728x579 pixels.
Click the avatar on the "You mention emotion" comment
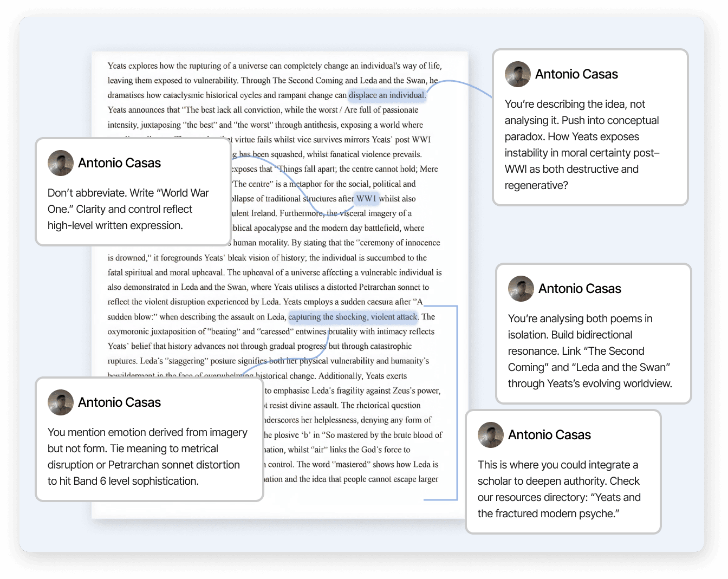click(x=61, y=402)
